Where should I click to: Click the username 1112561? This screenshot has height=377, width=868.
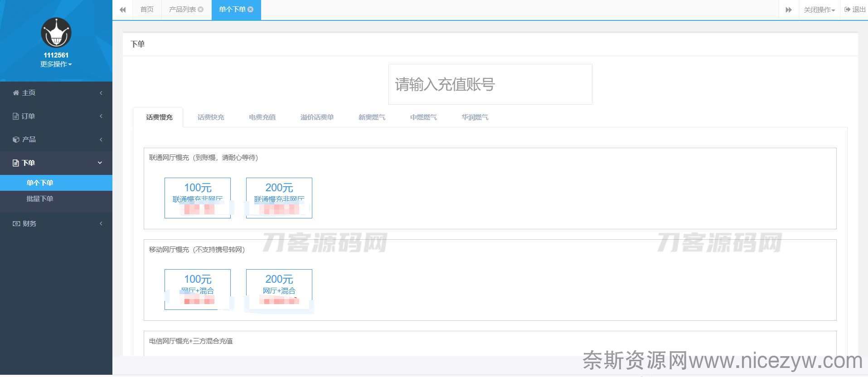click(56, 55)
